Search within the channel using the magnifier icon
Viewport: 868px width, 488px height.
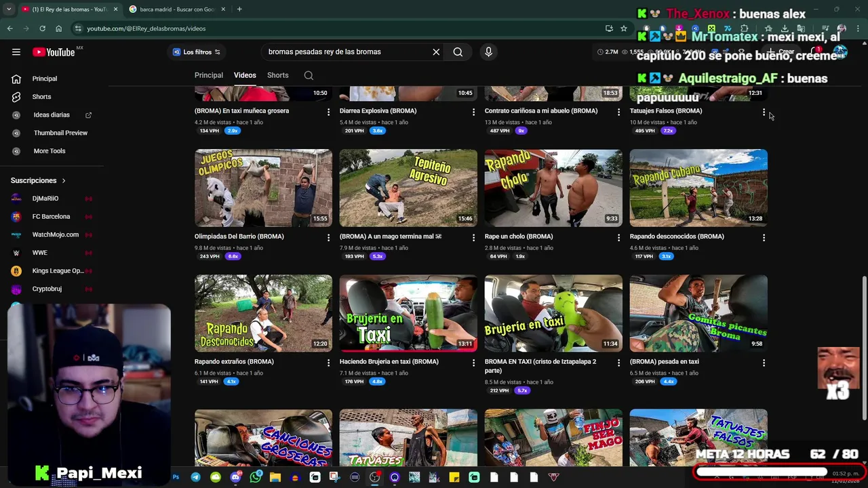[309, 75]
